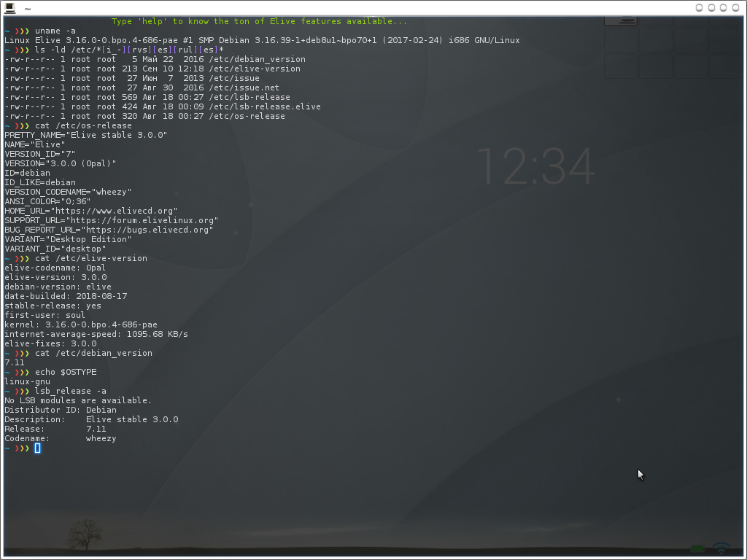This screenshot has height=560, width=747.
Task: Click the PRETTY_NAME="Elive stable 3.0.0" line
Action: pyautogui.click(x=86, y=135)
